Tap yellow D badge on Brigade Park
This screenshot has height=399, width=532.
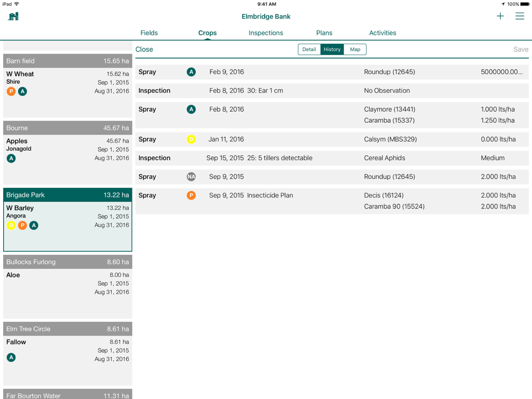(11, 225)
